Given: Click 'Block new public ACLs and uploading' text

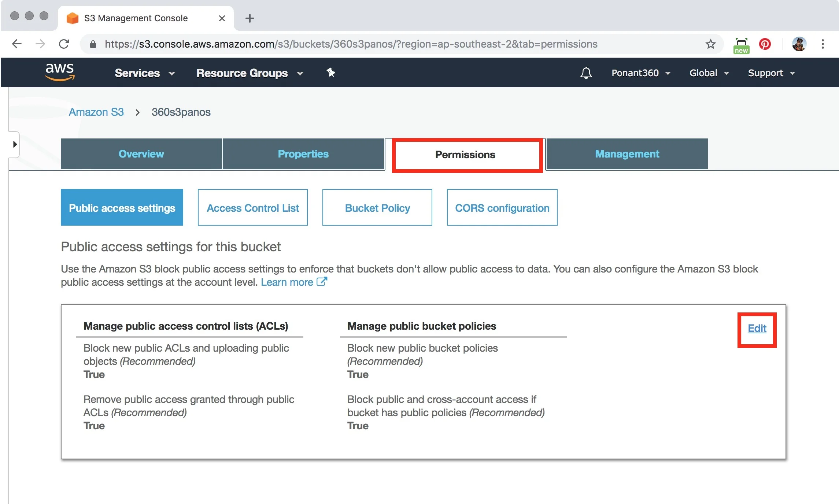Looking at the screenshot, I should pos(186,355).
